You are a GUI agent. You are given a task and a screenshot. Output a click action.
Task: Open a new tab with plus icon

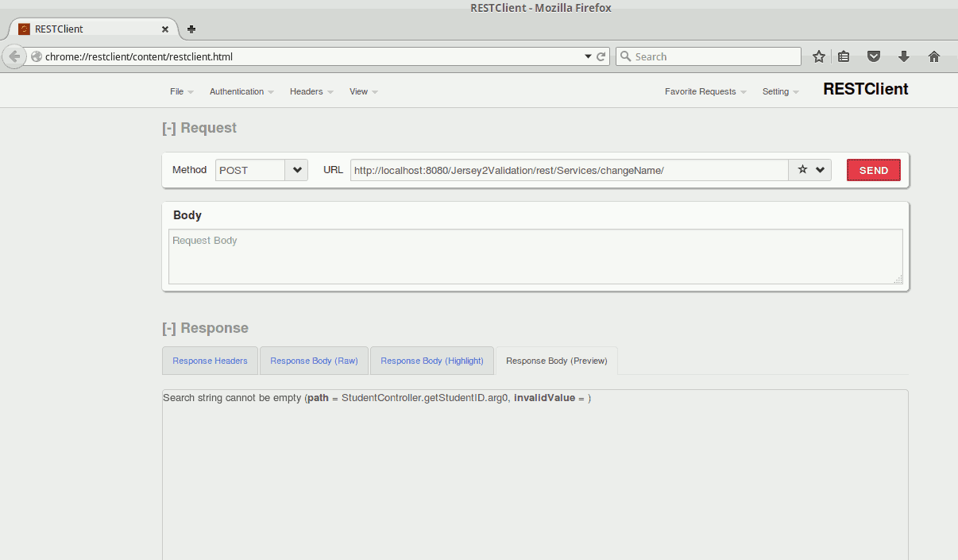tap(191, 29)
